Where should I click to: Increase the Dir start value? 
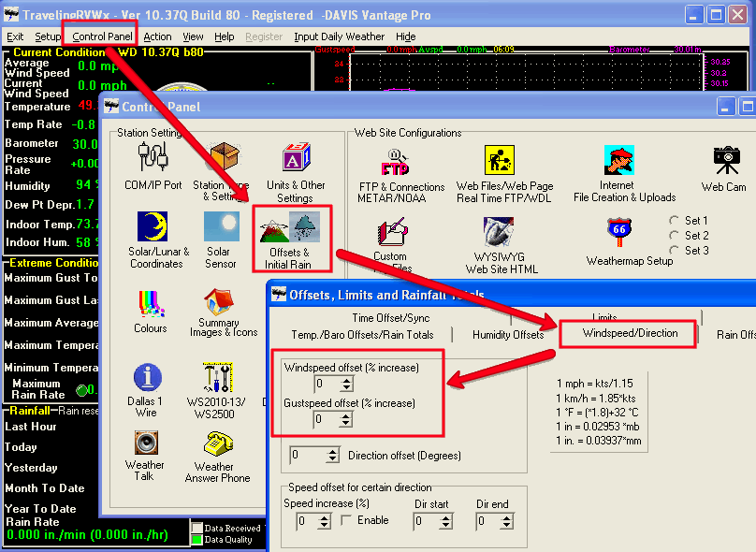click(446, 517)
